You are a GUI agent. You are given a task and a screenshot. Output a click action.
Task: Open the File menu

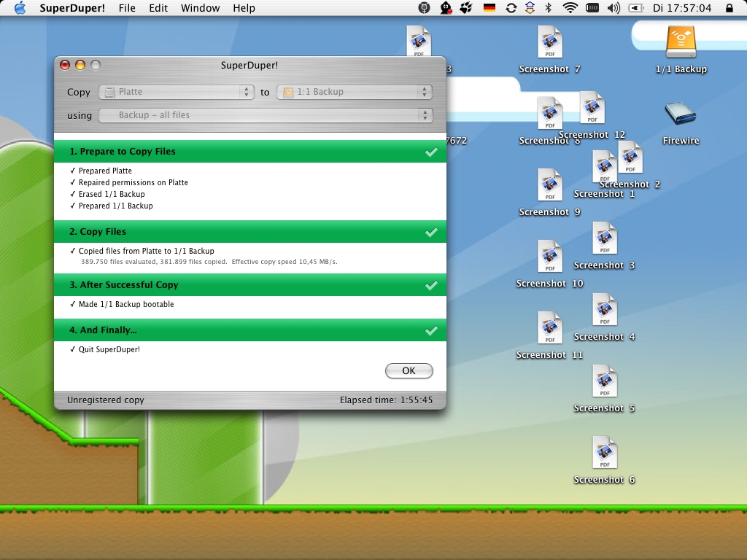coord(127,8)
